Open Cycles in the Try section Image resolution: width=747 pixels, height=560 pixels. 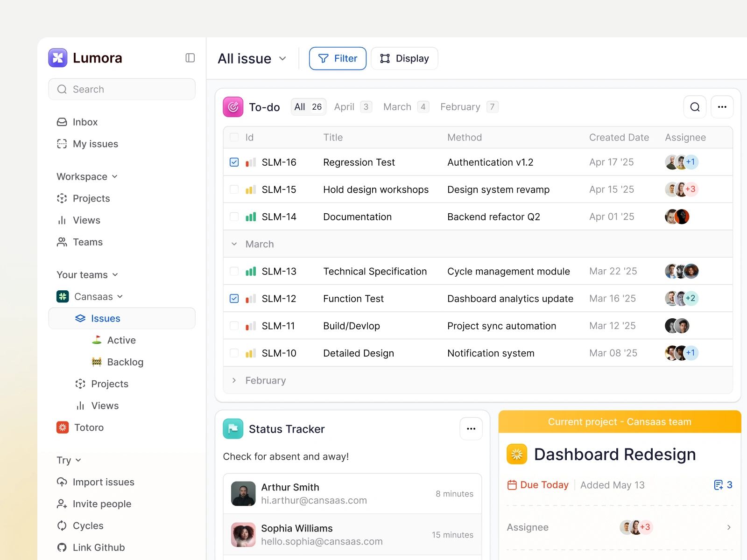click(x=80, y=525)
